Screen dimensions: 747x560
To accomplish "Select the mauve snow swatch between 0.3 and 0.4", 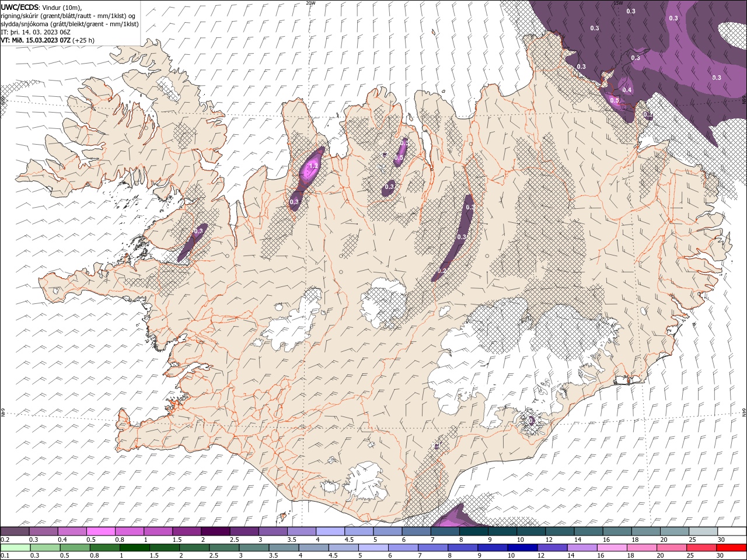I will (43, 531).
